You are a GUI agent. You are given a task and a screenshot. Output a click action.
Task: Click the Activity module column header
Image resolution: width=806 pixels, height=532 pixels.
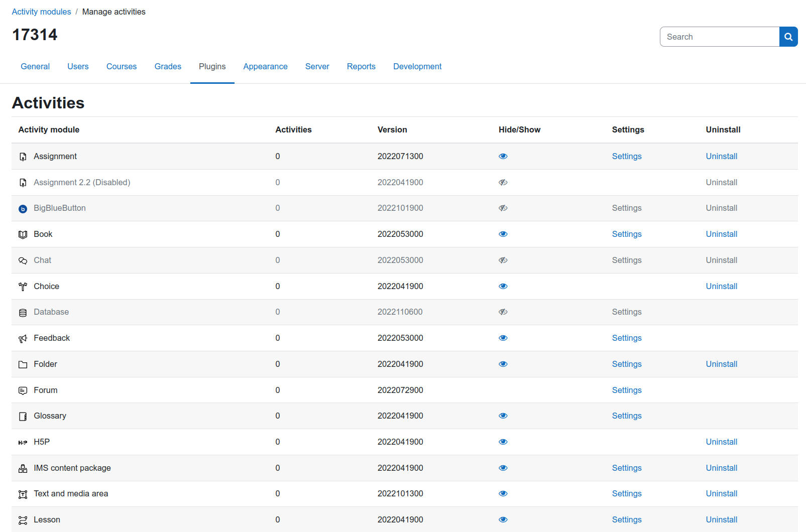tap(49, 129)
